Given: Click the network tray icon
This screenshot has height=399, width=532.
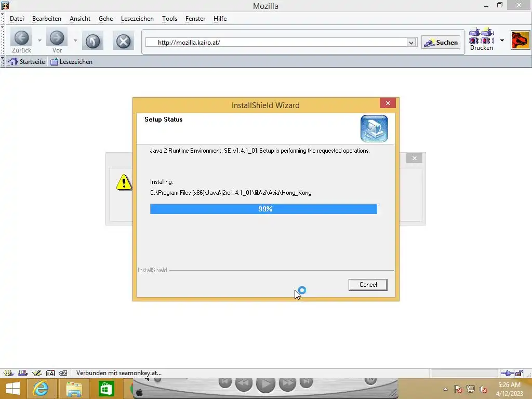Looking at the screenshot, I should click(471, 389).
